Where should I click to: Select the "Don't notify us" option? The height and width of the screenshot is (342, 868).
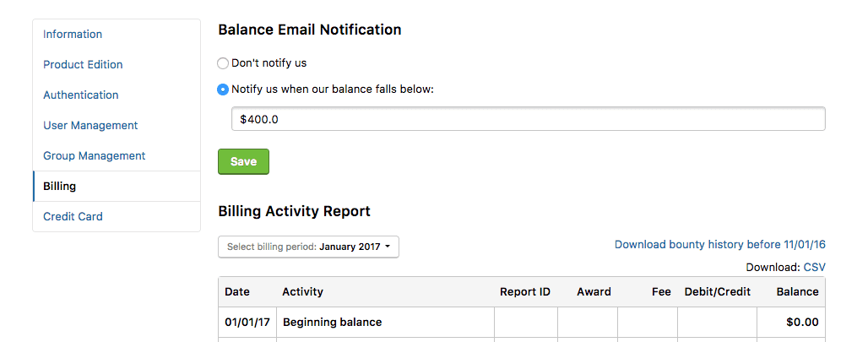(x=223, y=63)
